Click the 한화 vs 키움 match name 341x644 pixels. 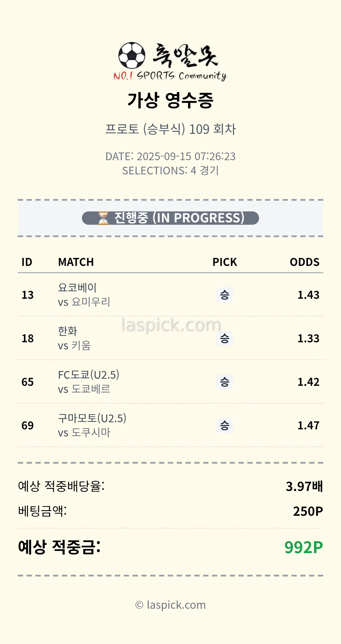pyautogui.click(x=74, y=338)
